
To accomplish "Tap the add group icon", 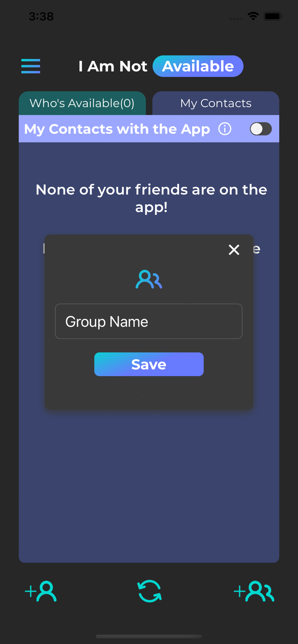I will click(254, 591).
